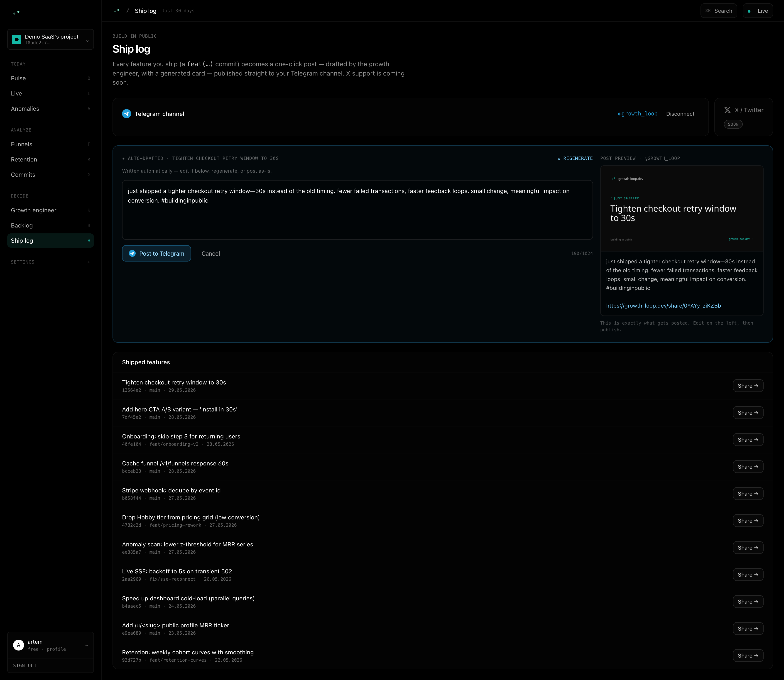The width and height of the screenshot is (784, 680).
Task: Click the 'Shipped features' heading
Action: (146, 362)
